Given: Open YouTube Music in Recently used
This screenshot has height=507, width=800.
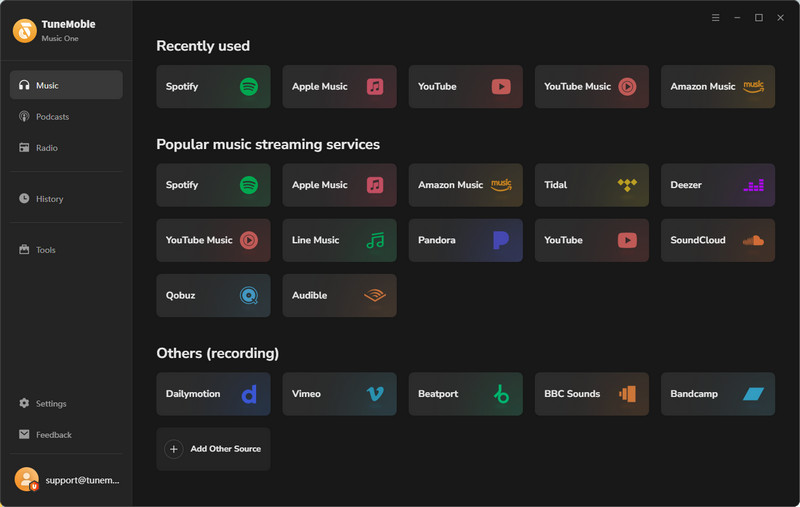Looking at the screenshot, I should click(591, 86).
